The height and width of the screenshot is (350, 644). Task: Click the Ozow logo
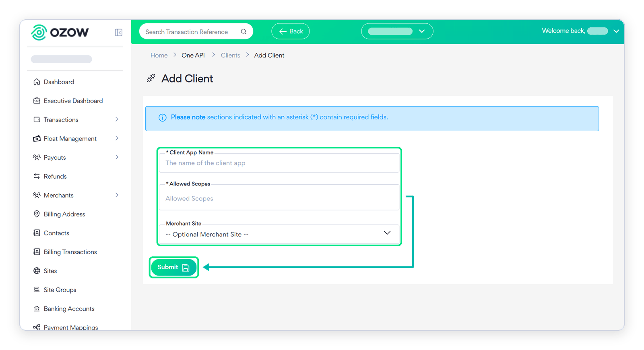pos(60,32)
